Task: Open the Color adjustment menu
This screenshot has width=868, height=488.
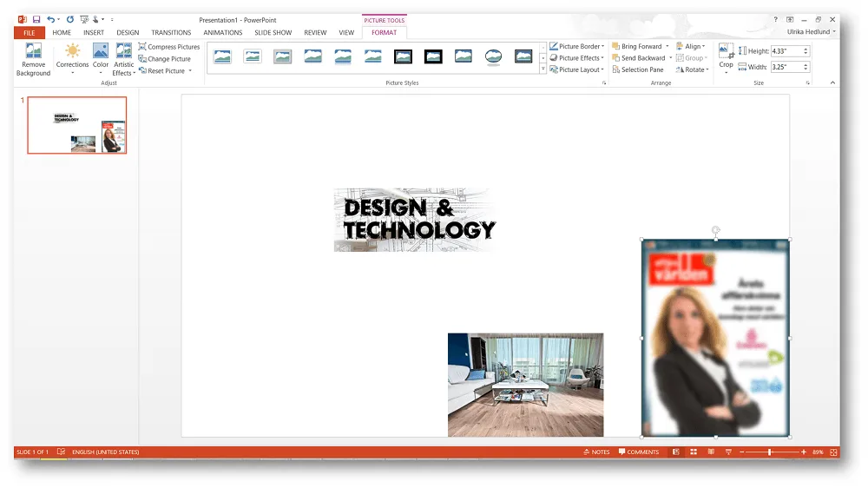Action: tap(100, 59)
